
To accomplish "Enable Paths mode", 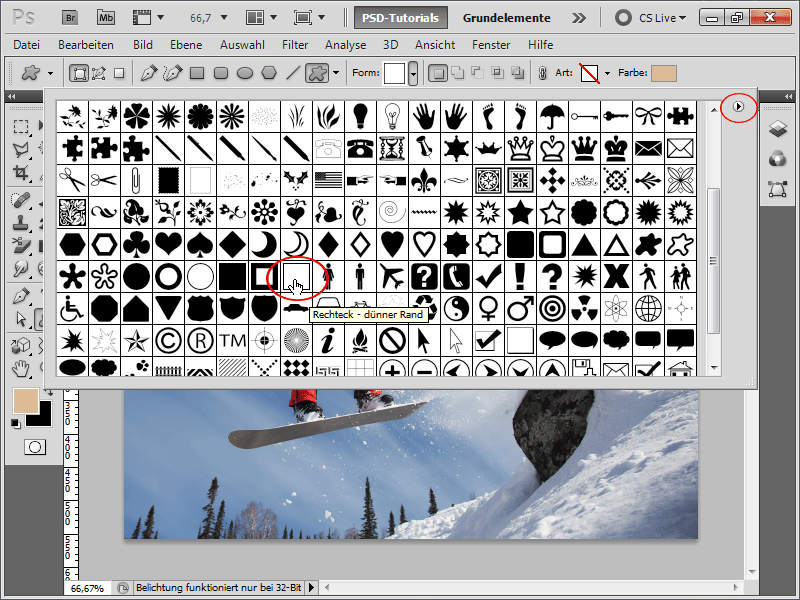I will pos(98,73).
